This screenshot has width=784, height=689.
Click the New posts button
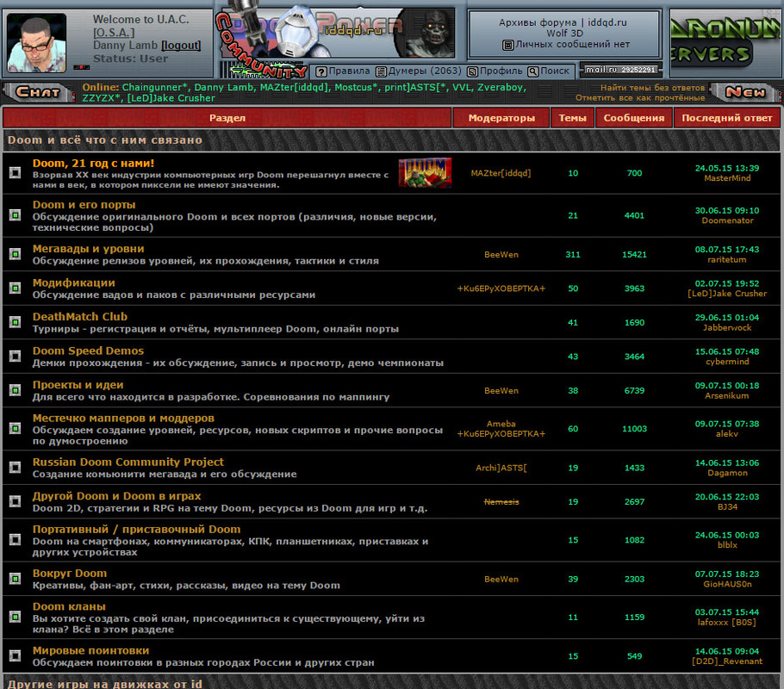744,92
